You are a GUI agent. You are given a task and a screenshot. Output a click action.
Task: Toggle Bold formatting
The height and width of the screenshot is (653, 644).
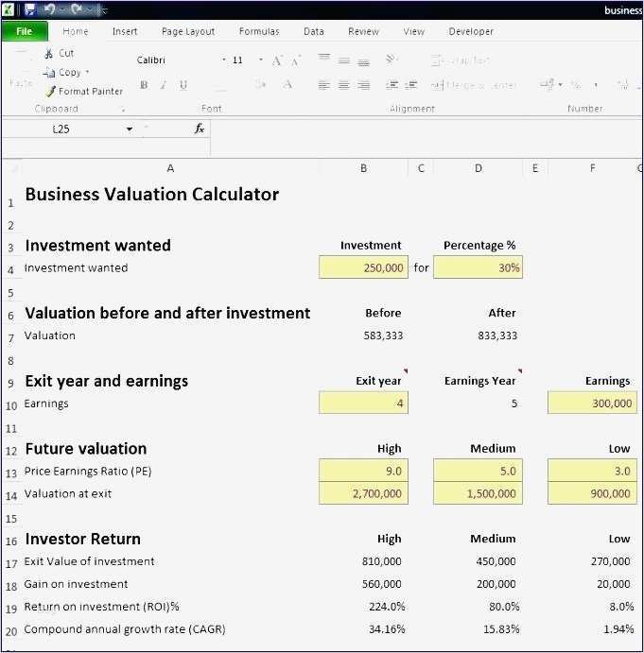click(145, 85)
